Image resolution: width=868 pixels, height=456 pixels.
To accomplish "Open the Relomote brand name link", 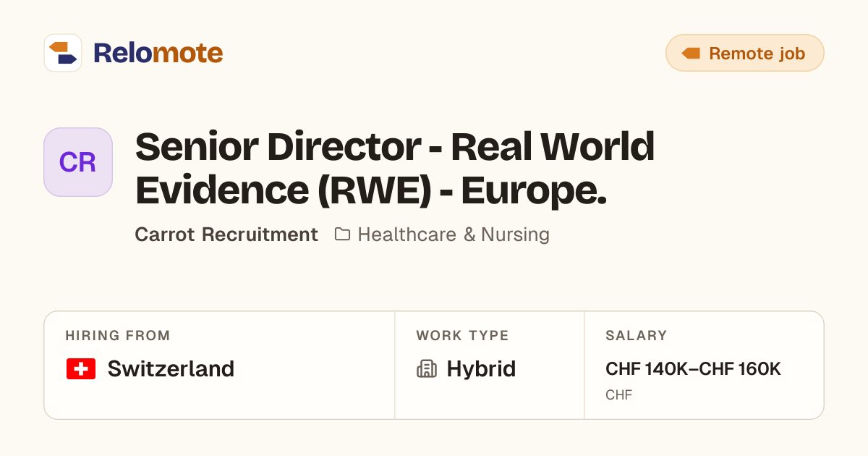I will pos(158,53).
